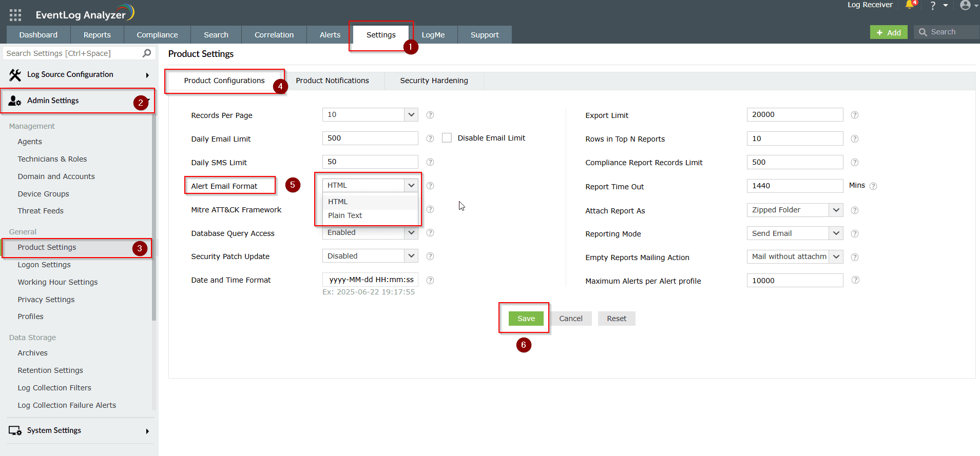Screen dimensions: 980x456
Task: Click the notification bell icon
Action: (x=910, y=5)
